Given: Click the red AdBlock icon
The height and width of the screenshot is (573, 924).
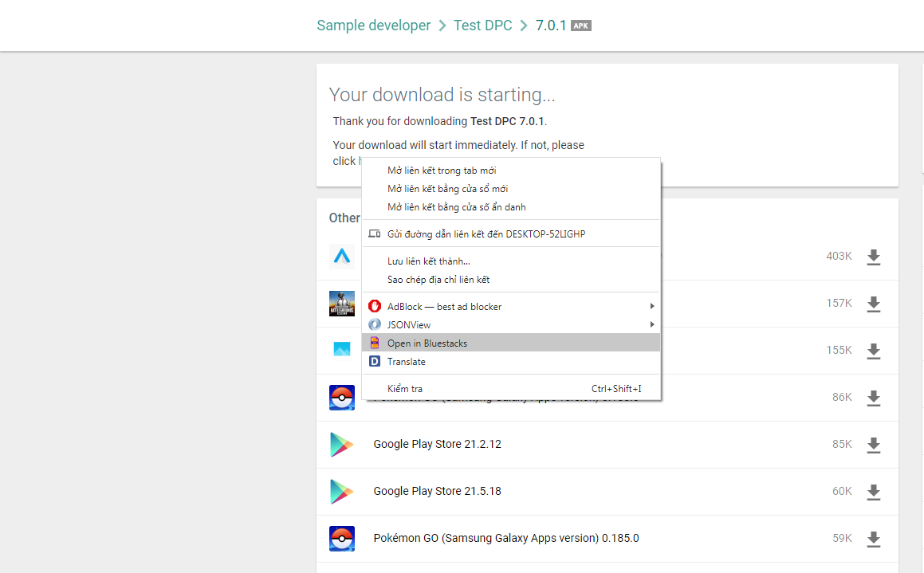Looking at the screenshot, I should point(374,306).
